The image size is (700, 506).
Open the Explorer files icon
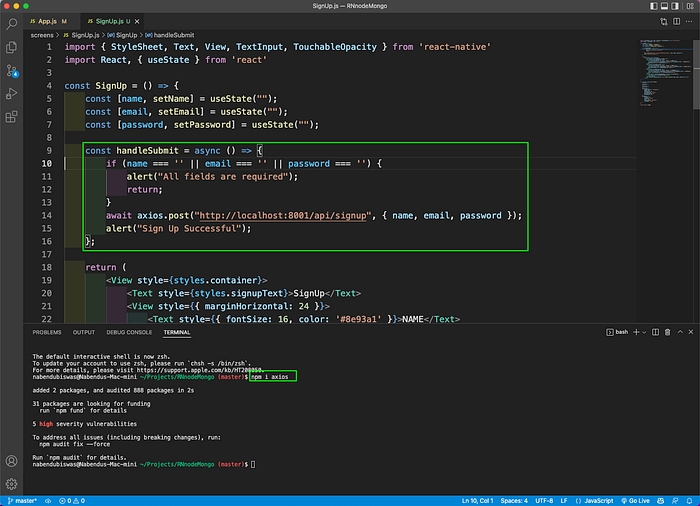[x=12, y=47]
